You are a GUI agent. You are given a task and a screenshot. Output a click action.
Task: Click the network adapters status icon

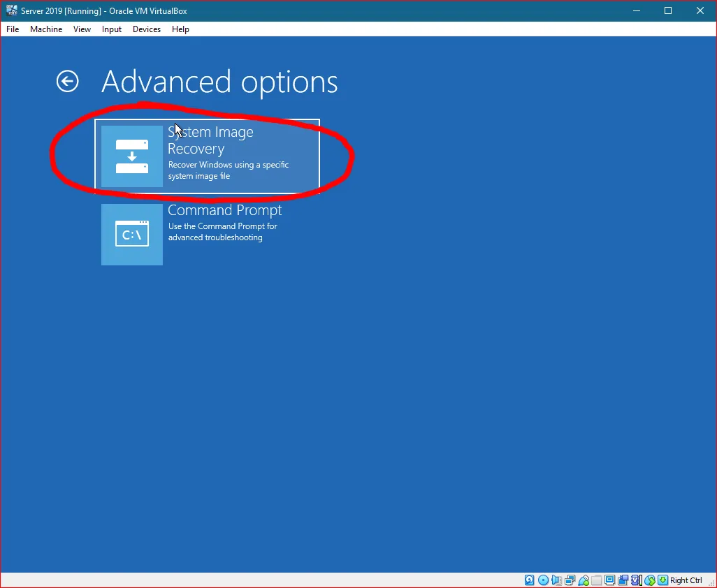[570, 580]
